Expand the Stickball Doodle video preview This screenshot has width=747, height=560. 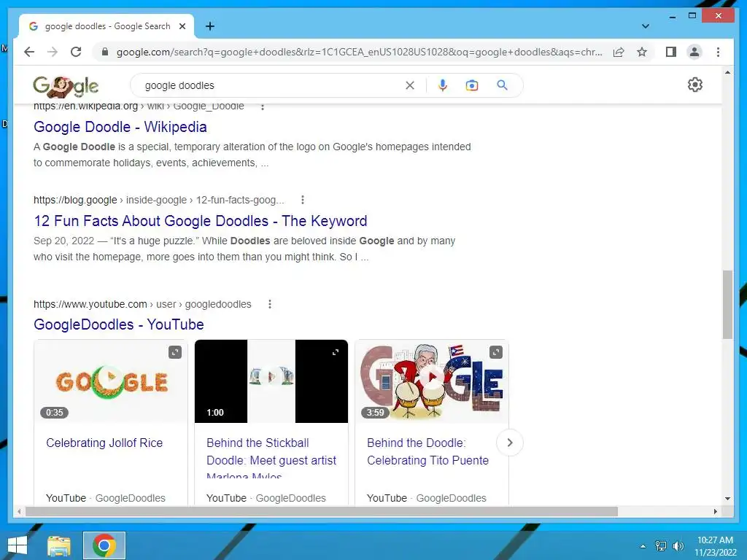click(x=336, y=352)
